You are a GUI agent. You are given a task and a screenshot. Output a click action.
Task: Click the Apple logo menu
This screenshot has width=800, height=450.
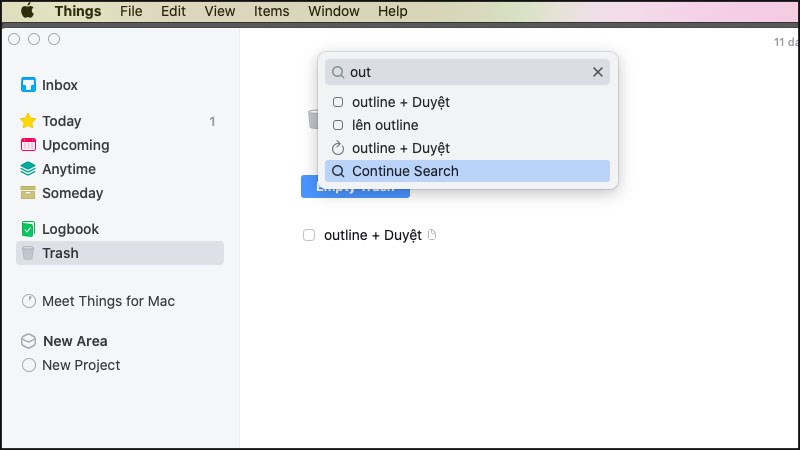coord(27,11)
